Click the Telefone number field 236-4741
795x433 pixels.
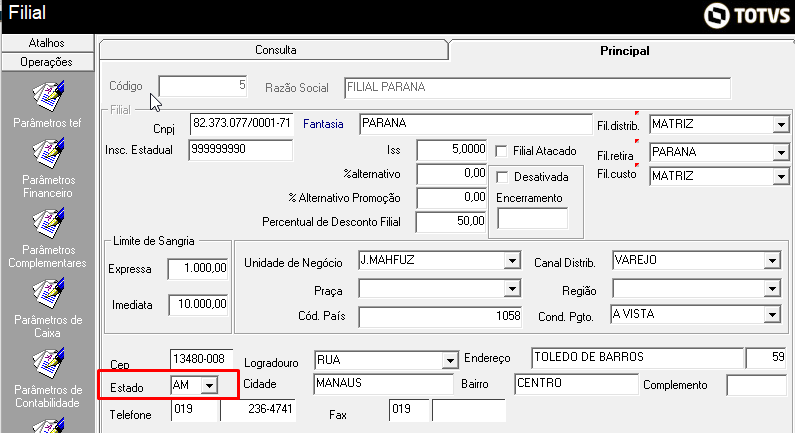258,410
